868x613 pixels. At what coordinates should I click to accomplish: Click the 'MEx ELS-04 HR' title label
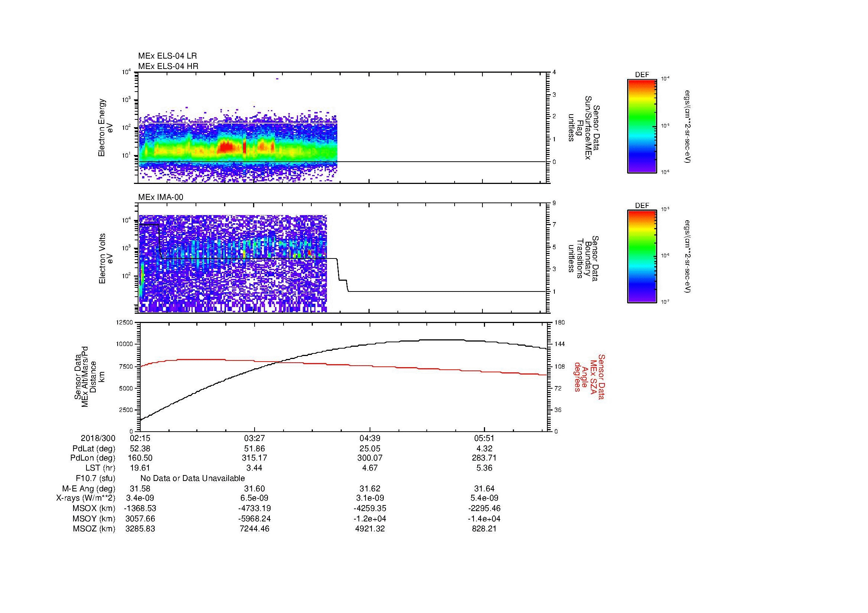coord(168,66)
